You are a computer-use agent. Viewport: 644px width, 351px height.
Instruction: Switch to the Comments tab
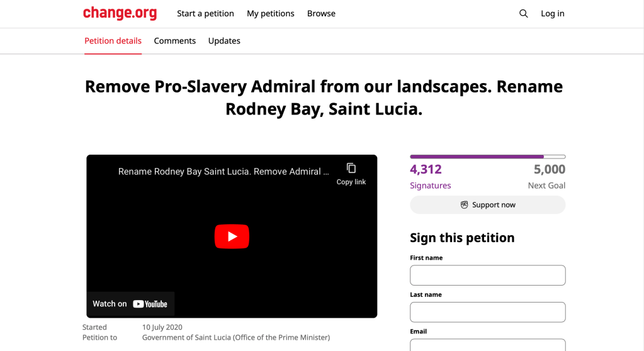point(175,41)
